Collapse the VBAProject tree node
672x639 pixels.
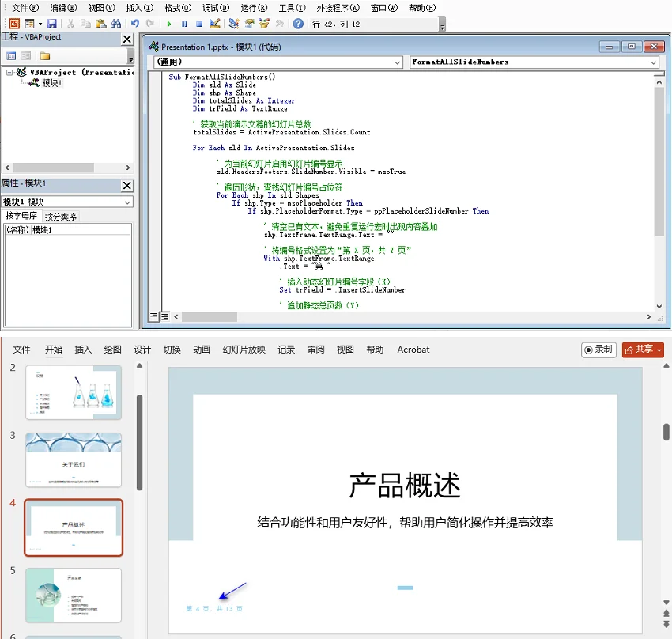point(9,73)
